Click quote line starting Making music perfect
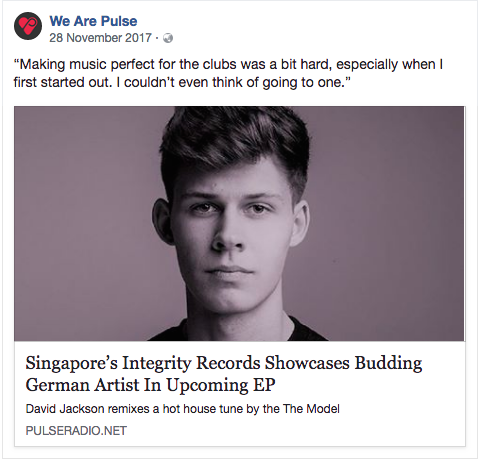The height and width of the screenshot is (459, 480). click(228, 64)
